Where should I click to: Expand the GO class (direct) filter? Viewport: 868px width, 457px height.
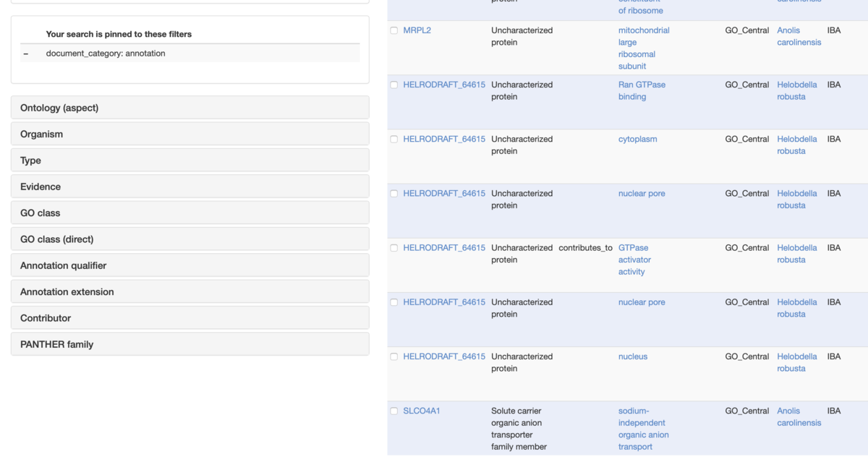[x=190, y=239]
